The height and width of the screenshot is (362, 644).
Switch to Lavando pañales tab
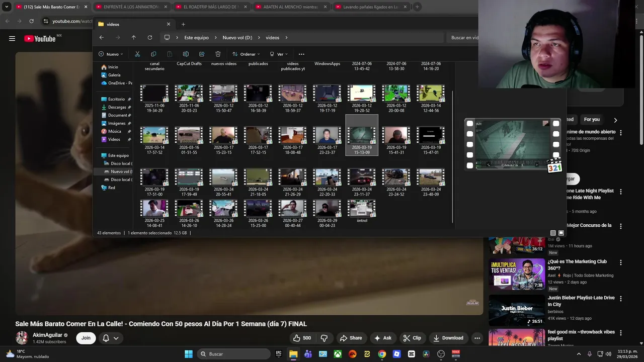[370, 7]
